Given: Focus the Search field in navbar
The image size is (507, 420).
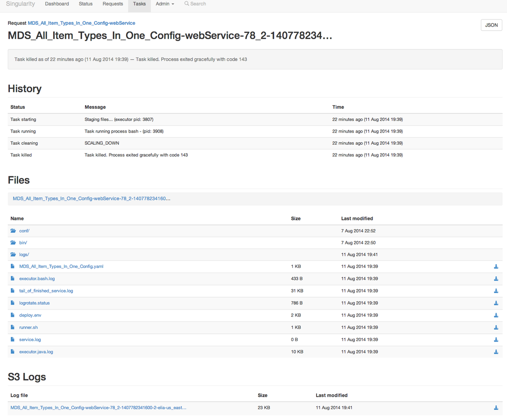Looking at the screenshot, I should click(x=198, y=4).
